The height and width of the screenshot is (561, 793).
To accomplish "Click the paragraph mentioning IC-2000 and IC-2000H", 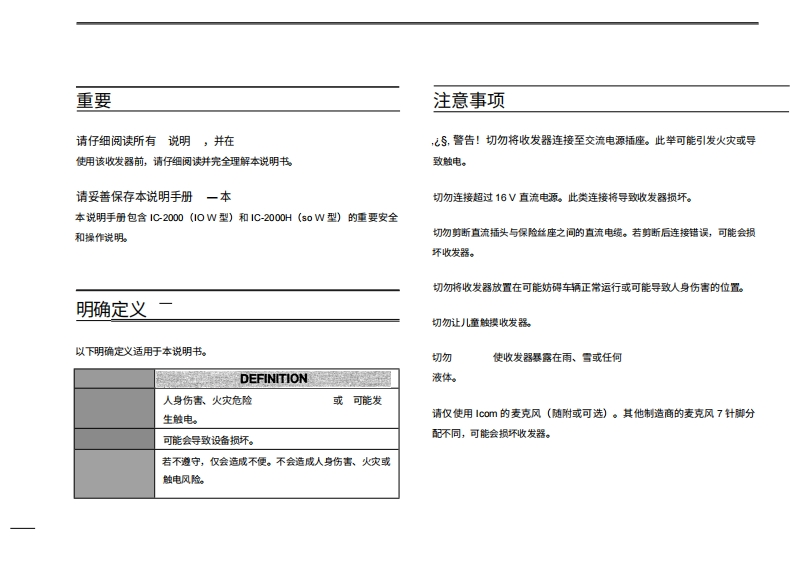I will point(236,226).
